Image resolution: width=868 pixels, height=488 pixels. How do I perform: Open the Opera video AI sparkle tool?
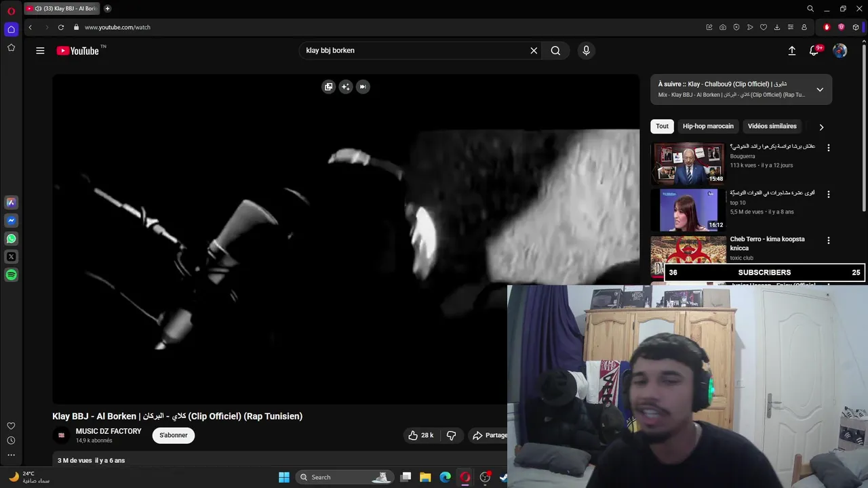click(346, 87)
